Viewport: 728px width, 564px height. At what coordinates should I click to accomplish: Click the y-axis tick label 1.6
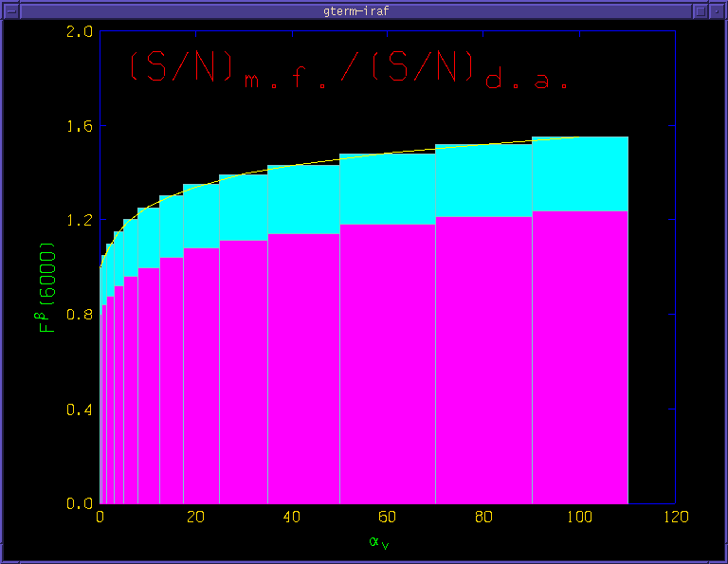[80, 126]
